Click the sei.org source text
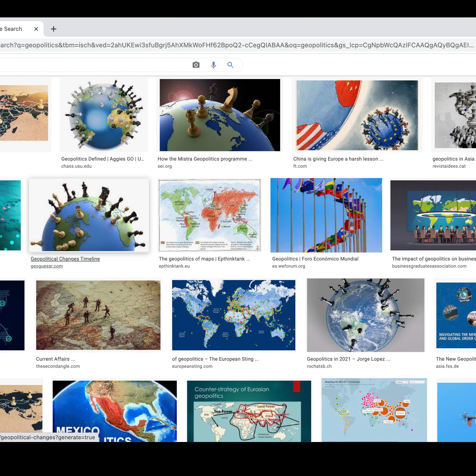Screen dimensions: 476x476 [165, 166]
